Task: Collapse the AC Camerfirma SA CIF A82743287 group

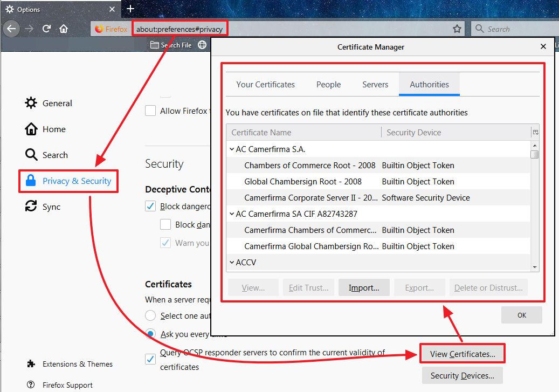Action: [232, 214]
